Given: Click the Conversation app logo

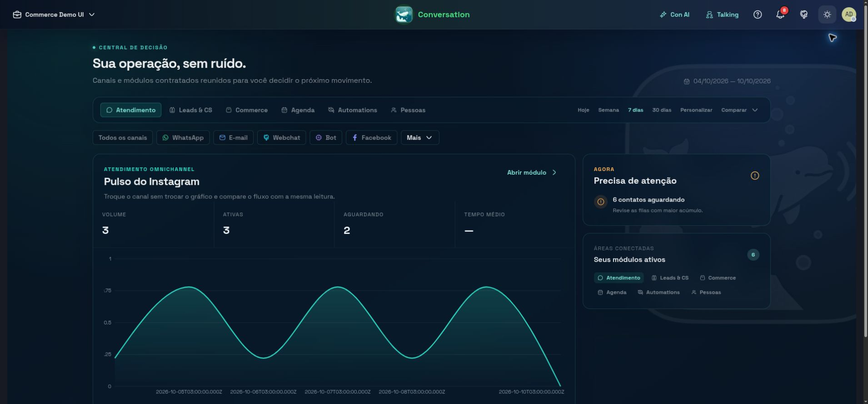Looking at the screenshot, I should (x=404, y=15).
